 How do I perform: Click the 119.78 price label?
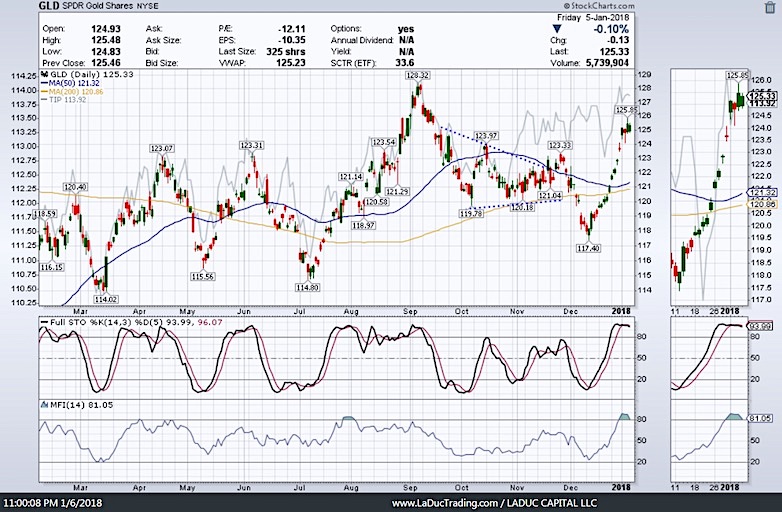[471, 213]
